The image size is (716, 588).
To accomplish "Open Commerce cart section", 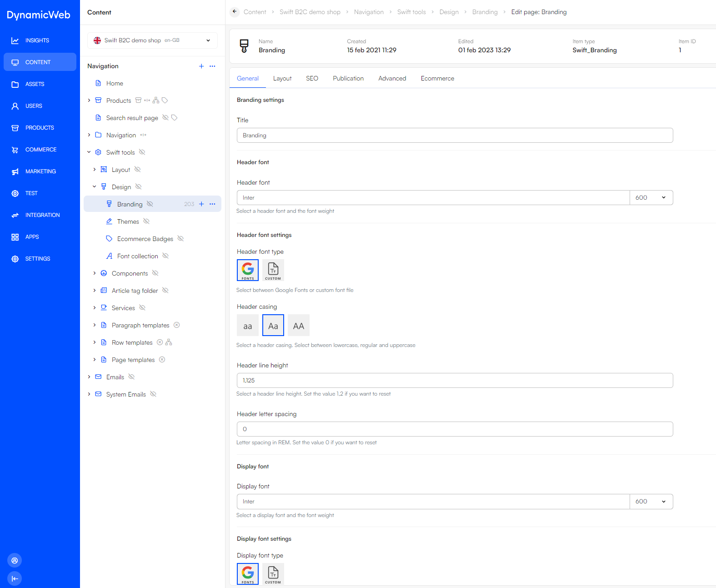I will pos(40,150).
